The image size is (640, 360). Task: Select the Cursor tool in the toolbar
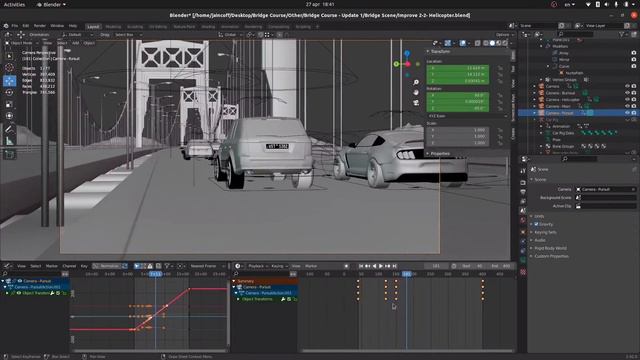pos(9,68)
